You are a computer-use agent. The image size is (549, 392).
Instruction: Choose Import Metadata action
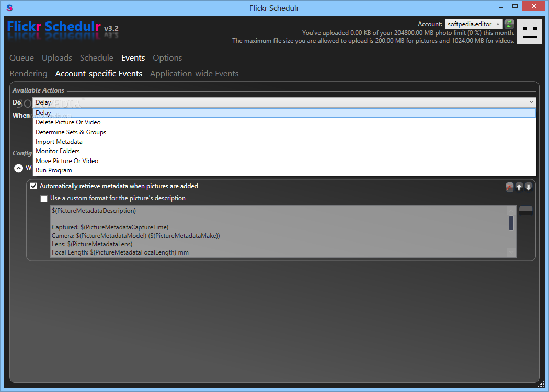point(284,142)
